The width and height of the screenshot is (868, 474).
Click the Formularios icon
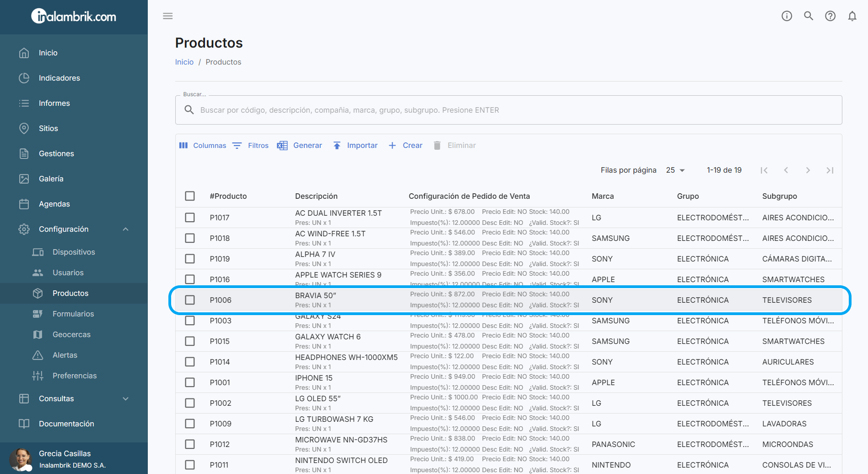(38, 314)
